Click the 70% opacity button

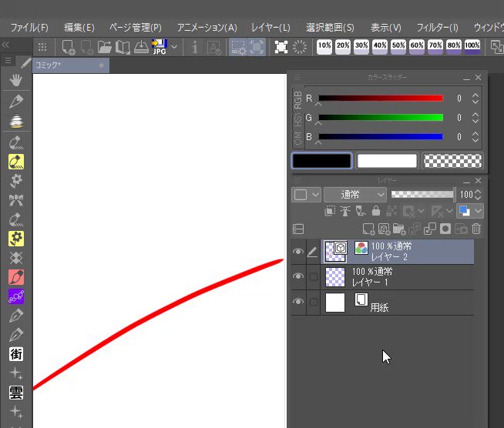[435, 47]
